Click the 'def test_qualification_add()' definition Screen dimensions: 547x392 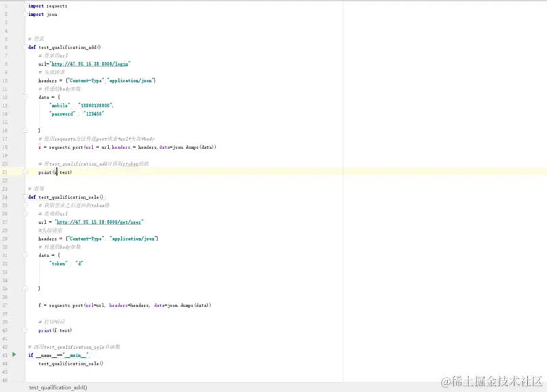click(x=65, y=47)
